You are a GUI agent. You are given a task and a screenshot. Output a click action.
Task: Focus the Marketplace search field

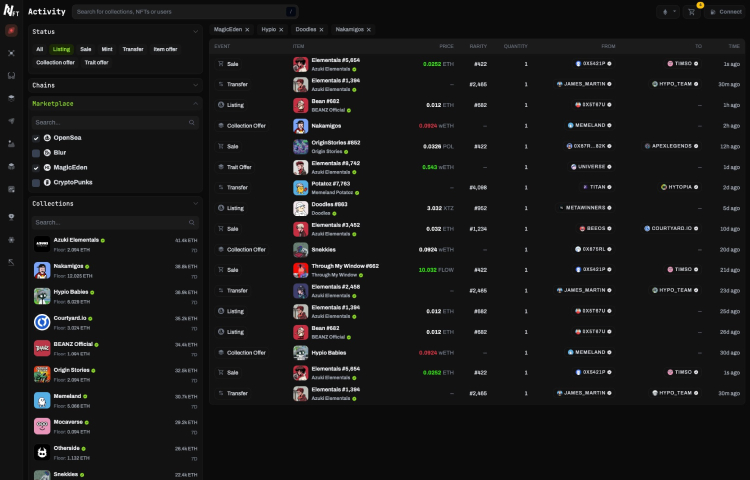(x=115, y=122)
